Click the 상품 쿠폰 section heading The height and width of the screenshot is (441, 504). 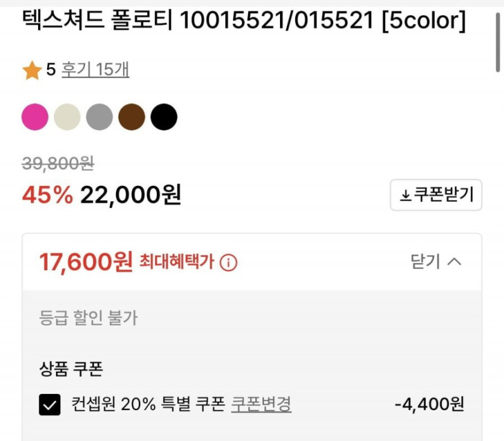71,369
